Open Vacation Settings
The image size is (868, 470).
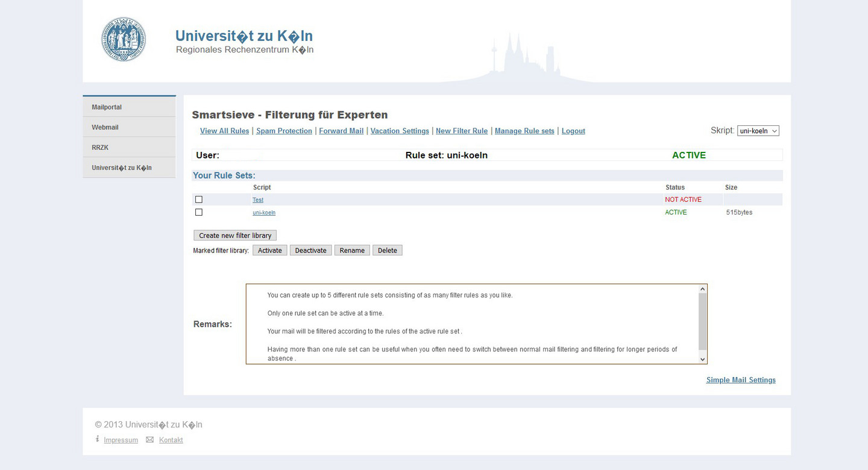[x=400, y=131]
